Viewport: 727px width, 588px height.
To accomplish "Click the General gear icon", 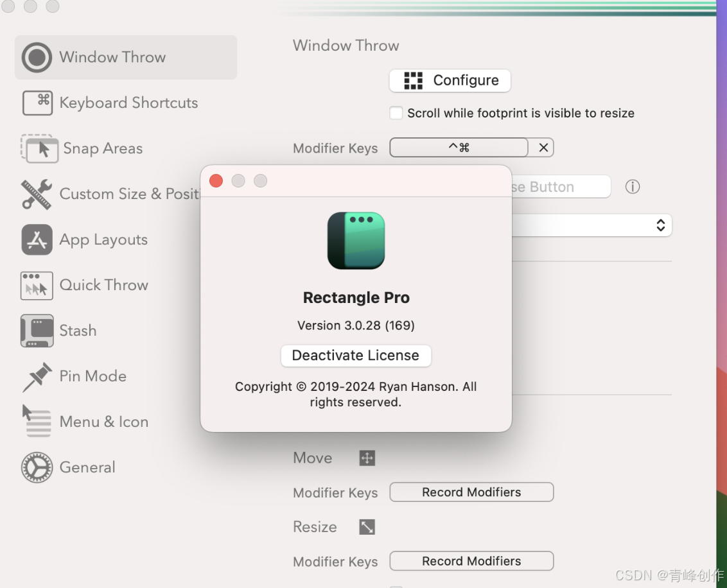I will click(x=37, y=467).
